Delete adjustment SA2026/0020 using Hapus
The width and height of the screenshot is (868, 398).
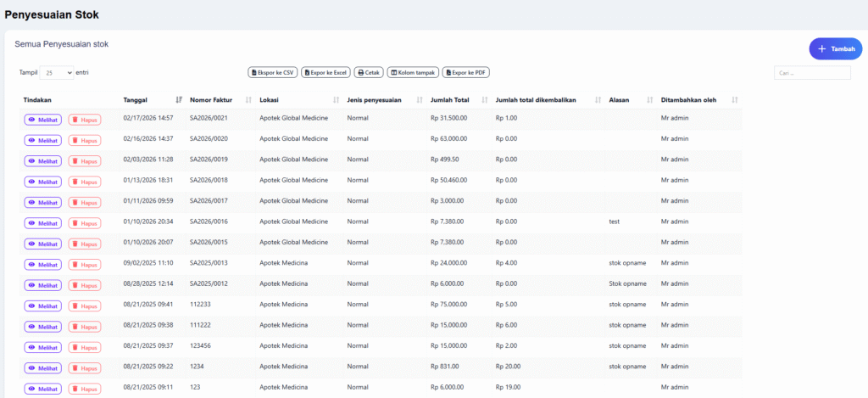point(85,140)
